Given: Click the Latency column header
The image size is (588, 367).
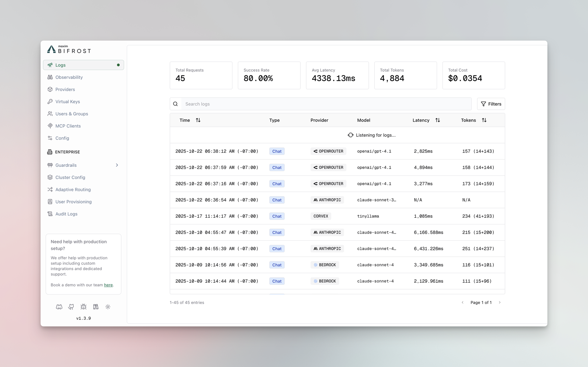Looking at the screenshot, I should point(421,120).
